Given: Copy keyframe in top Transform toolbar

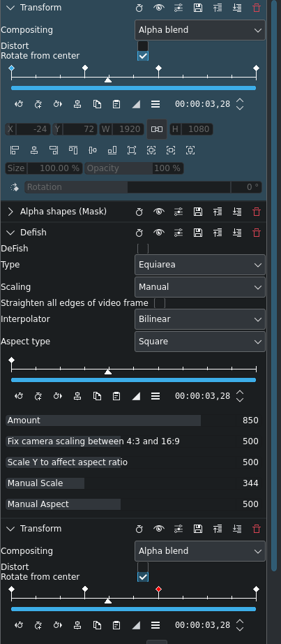Looking at the screenshot, I should 97,104.
